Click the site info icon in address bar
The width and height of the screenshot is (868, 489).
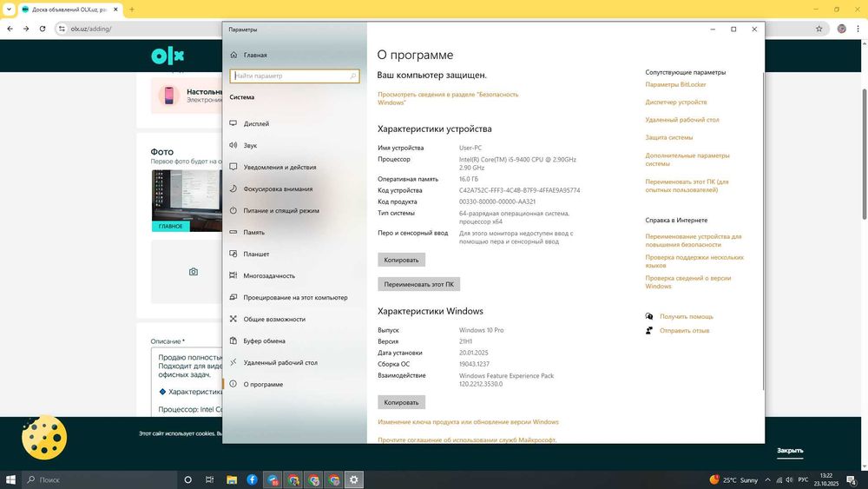coord(62,29)
